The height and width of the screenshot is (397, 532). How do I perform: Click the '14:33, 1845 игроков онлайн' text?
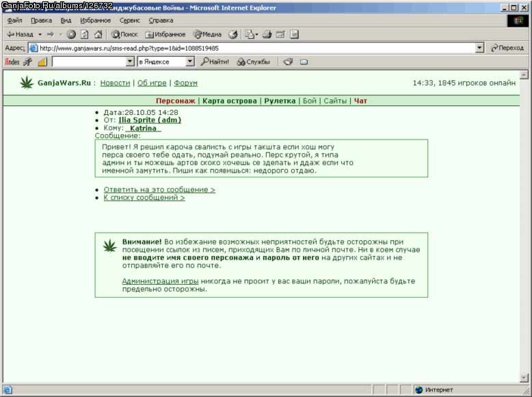pos(464,84)
